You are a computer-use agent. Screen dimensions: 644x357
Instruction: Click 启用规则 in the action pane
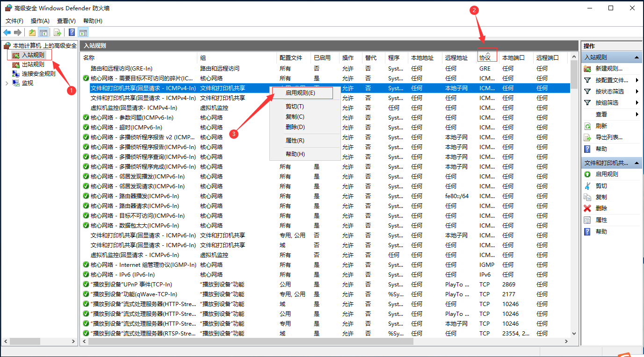coord(607,174)
